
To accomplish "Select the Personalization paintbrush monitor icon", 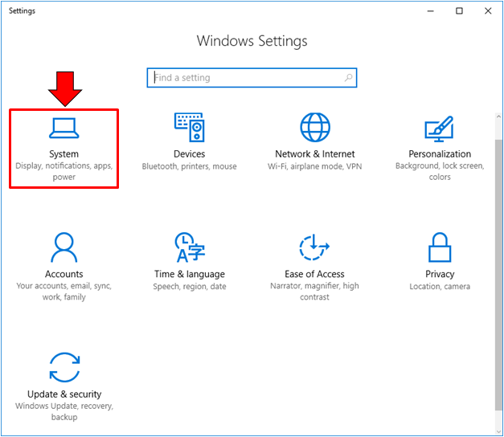I will [x=440, y=128].
